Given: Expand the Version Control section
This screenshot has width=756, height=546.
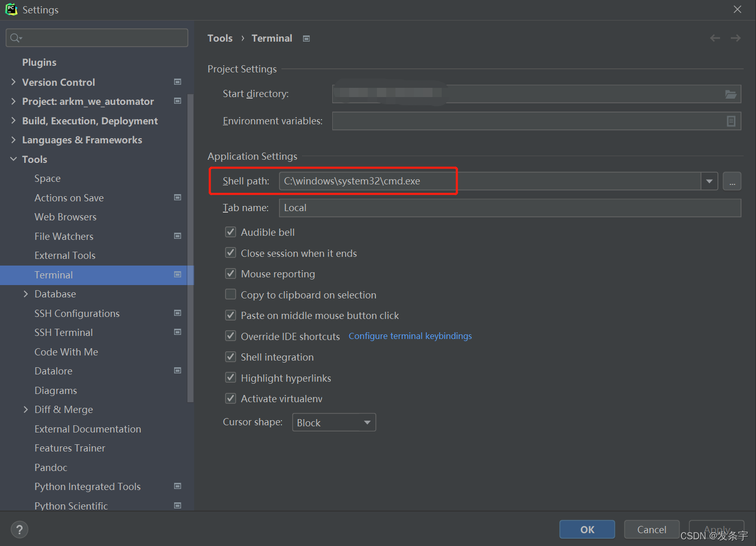Looking at the screenshot, I should 13,82.
